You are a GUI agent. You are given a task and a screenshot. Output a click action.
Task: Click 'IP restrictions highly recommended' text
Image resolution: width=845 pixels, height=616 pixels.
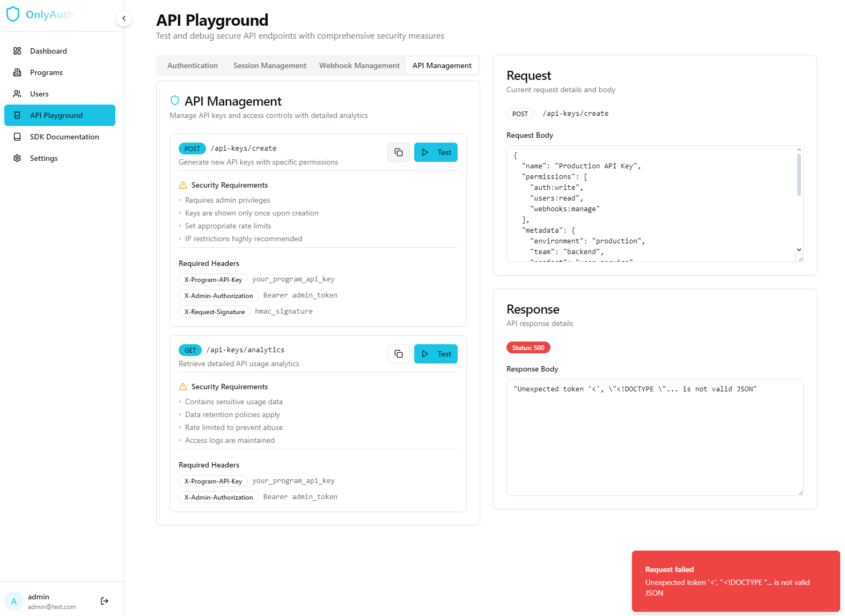coord(244,239)
